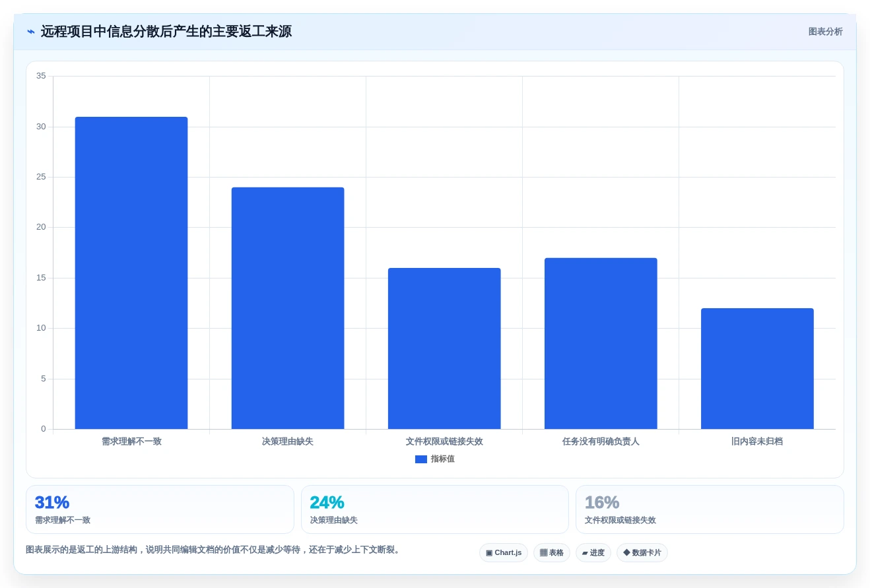870x588 pixels.
Task: Toggle the 指标值 legend color box
Action: [x=421, y=459]
